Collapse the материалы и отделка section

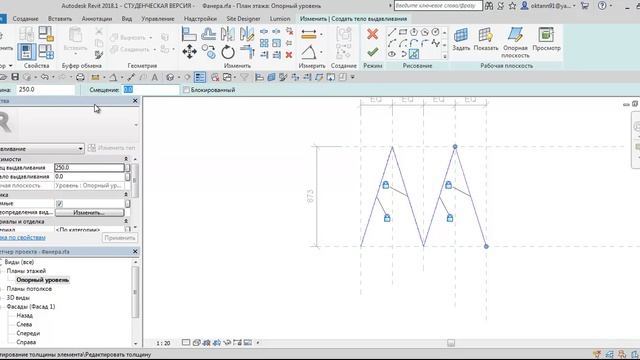pos(126,221)
